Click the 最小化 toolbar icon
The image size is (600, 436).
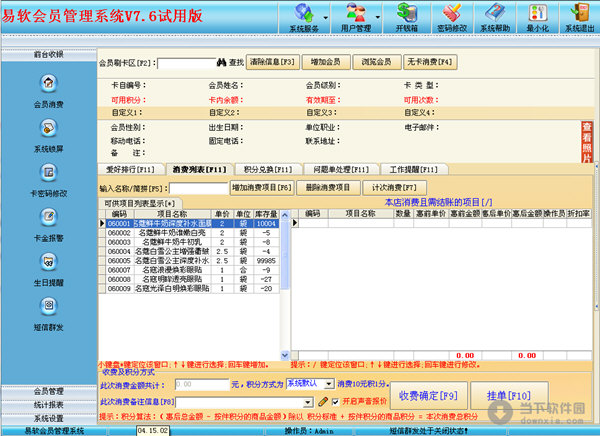(x=538, y=18)
